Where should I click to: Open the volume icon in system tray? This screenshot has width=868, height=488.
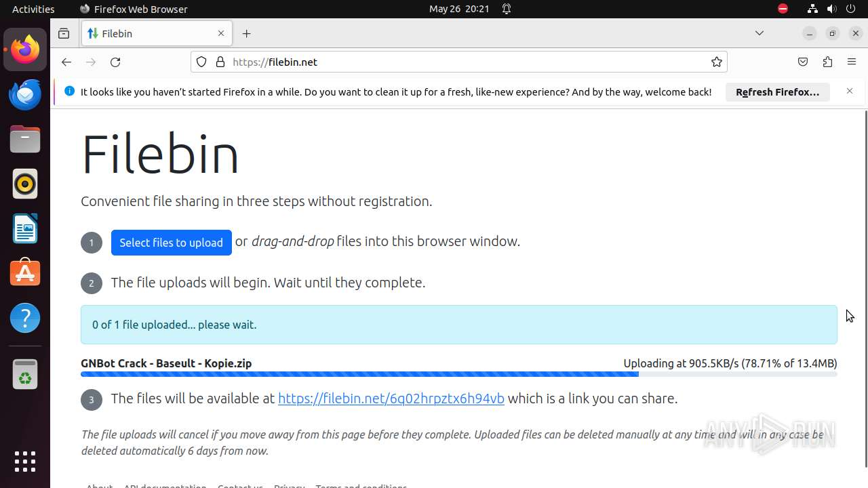coord(831,9)
